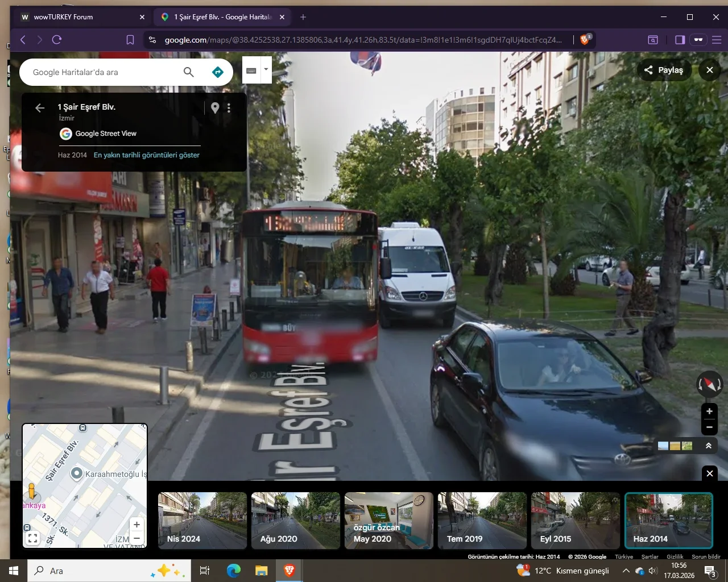
Task: Toggle the browser sidebar panel
Action: (x=680, y=40)
